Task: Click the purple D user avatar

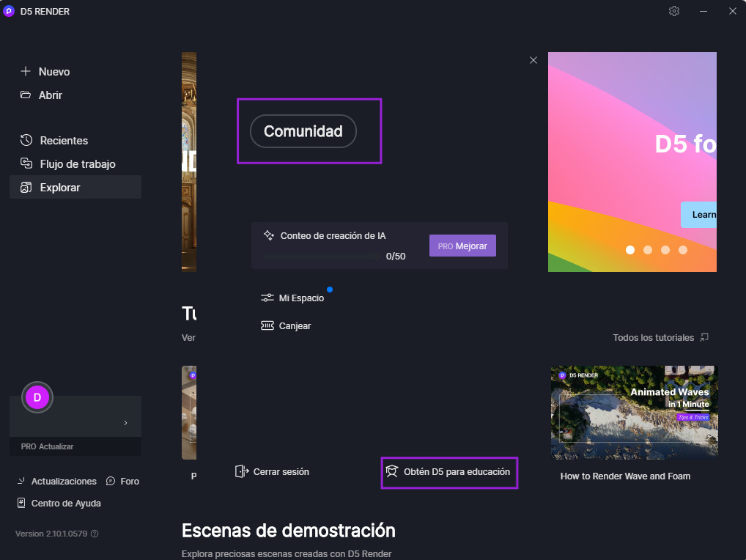Action: pyautogui.click(x=37, y=397)
